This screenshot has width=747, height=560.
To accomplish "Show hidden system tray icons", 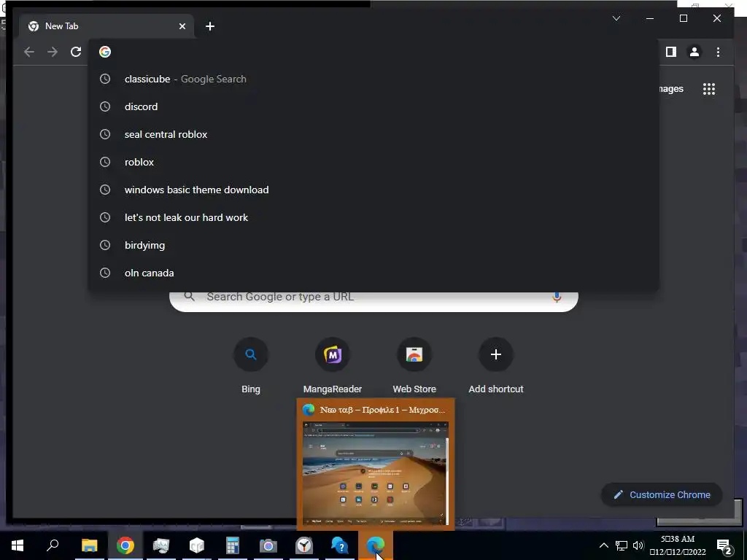I will [x=603, y=545].
